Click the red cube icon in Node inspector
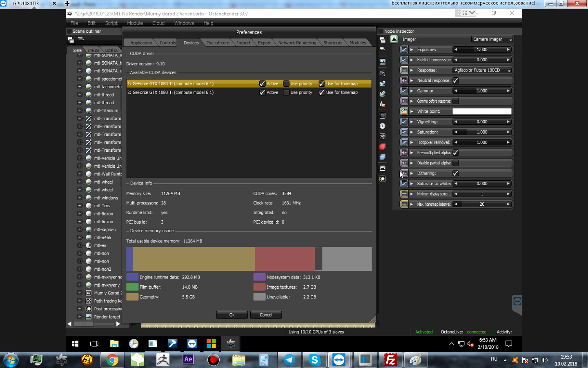588x368 pixels. [x=382, y=146]
